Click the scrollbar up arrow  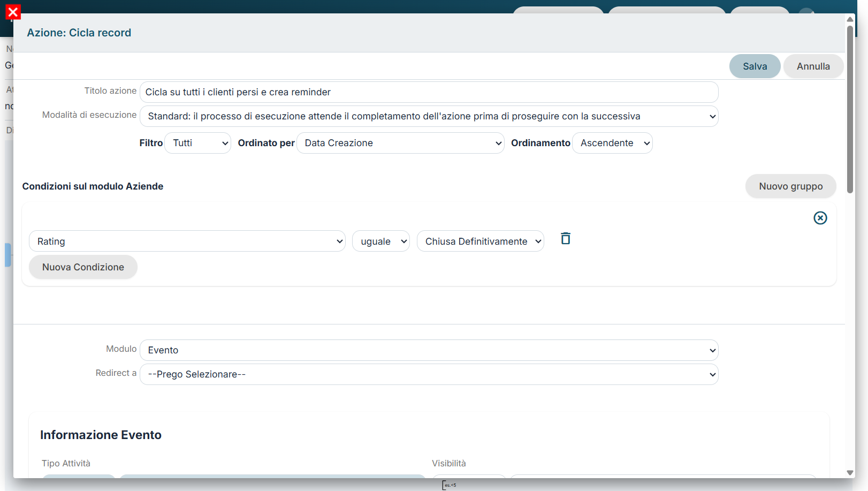[850, 19]
